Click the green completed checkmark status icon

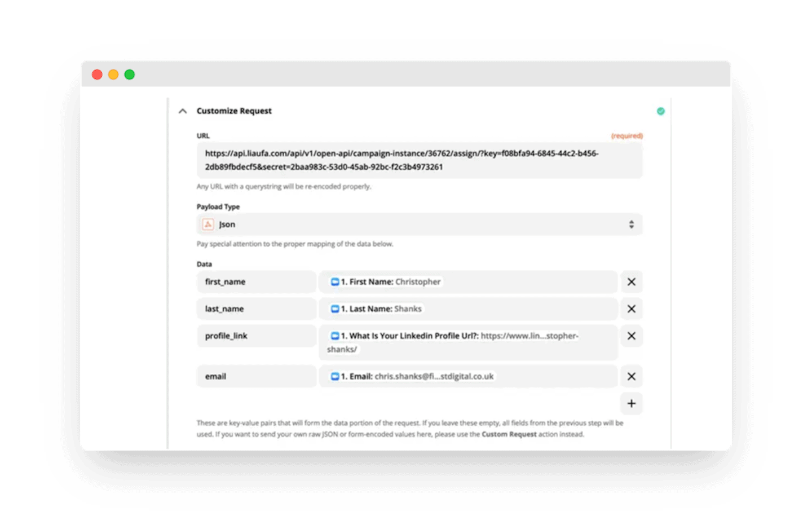(661, 111)
